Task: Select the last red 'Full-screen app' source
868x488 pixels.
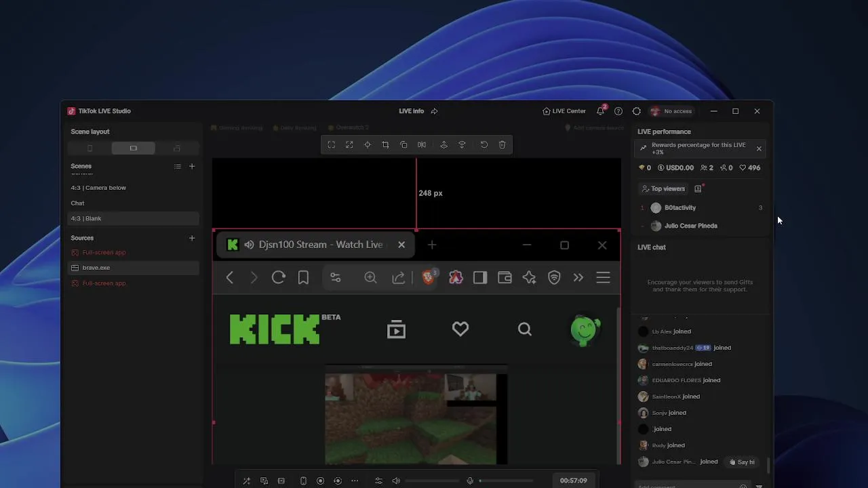Action: tap(134, 283)
